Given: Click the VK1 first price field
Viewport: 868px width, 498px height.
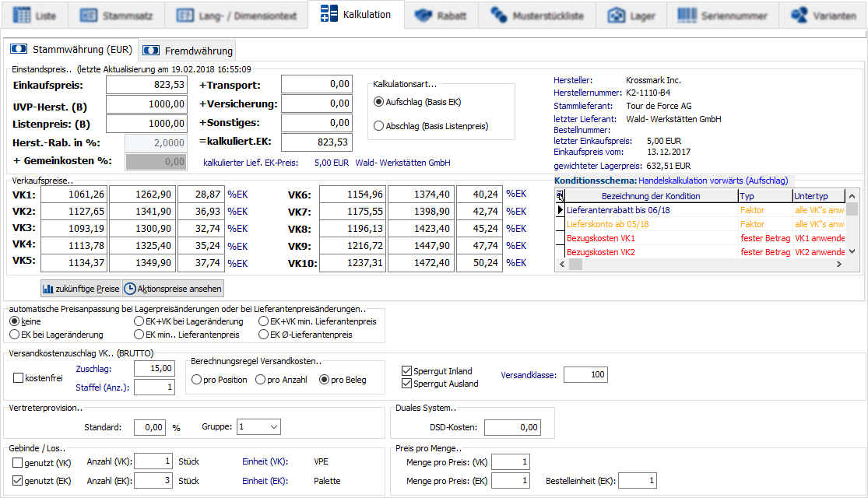Looking at the screenshot, I should pos(74,195).
